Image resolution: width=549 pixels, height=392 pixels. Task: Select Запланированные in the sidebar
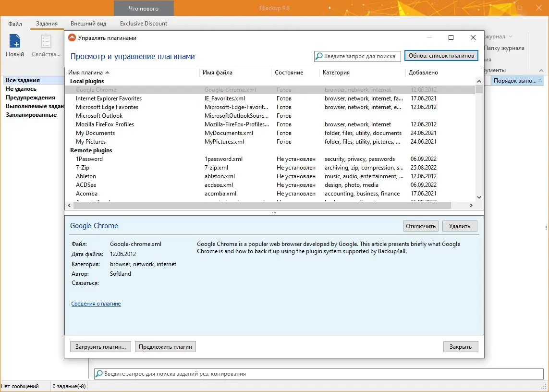pos(31,115)
